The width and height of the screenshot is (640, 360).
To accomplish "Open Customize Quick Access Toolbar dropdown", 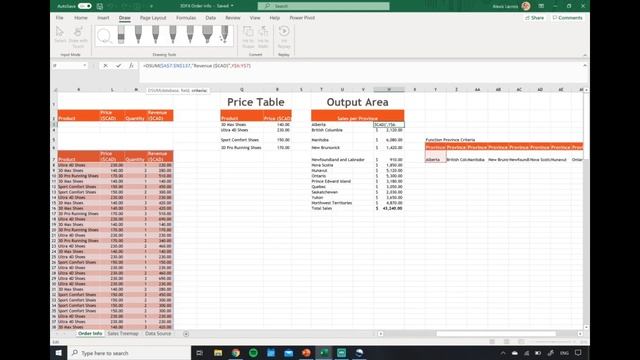I will pos(151,6).
